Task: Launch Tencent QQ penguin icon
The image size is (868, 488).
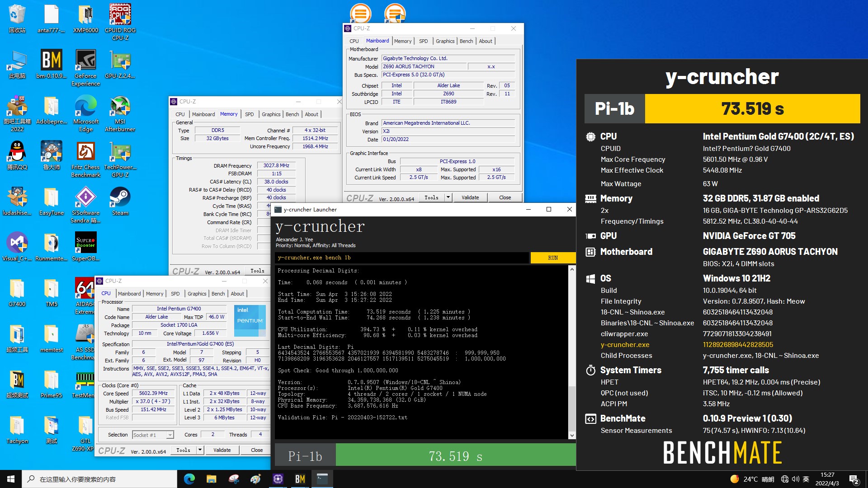Action: [17, 155]
